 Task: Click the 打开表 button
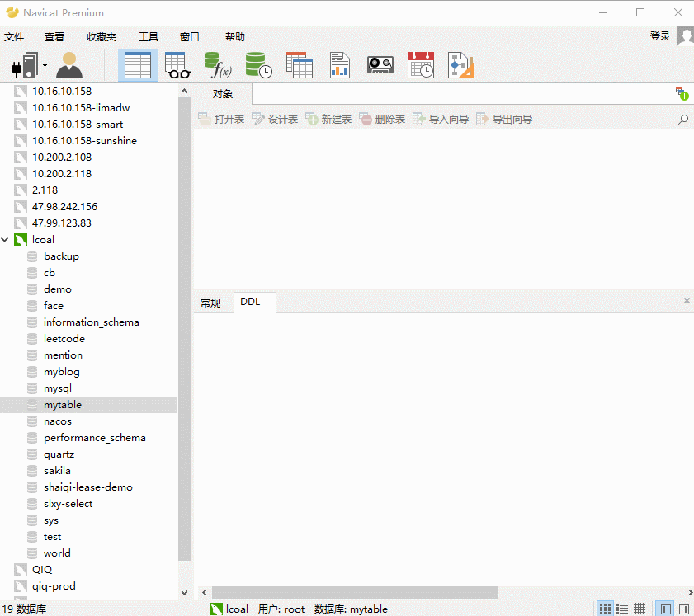point(221,120)
